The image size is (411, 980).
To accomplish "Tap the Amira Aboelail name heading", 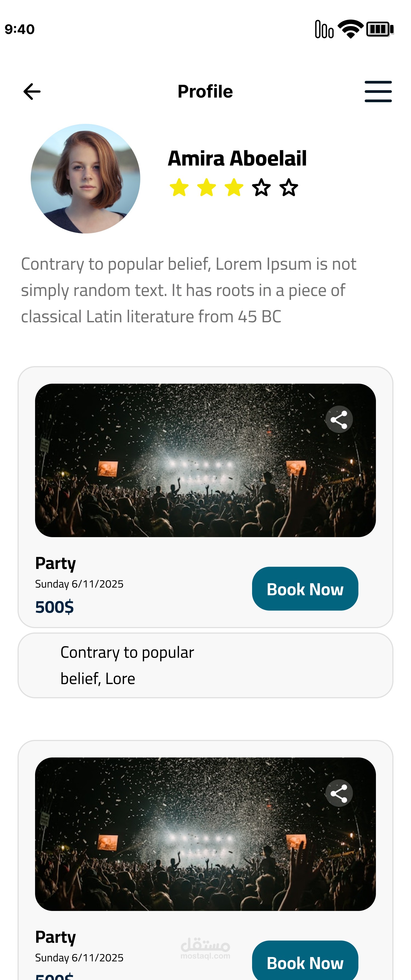I will 237,158.
